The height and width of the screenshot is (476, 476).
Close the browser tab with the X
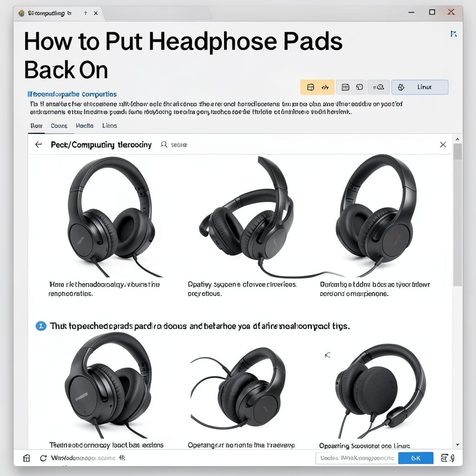[96, 13]
